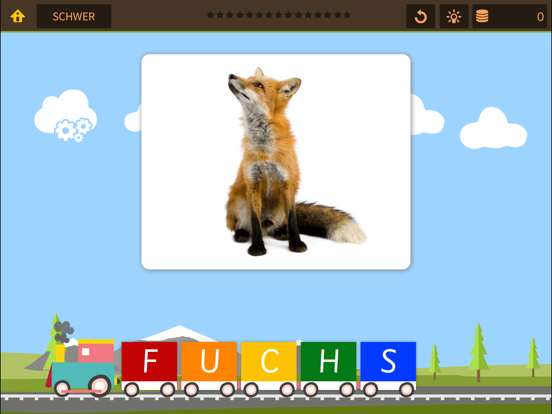
Task: Go to the home screen via house icon
Action: [x=18, y=16]
